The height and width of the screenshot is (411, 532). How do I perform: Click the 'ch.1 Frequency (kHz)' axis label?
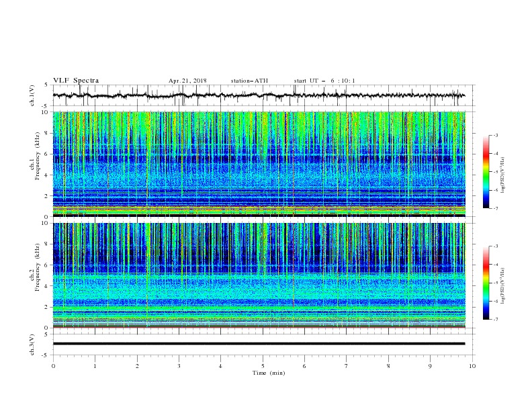point(35,156)
